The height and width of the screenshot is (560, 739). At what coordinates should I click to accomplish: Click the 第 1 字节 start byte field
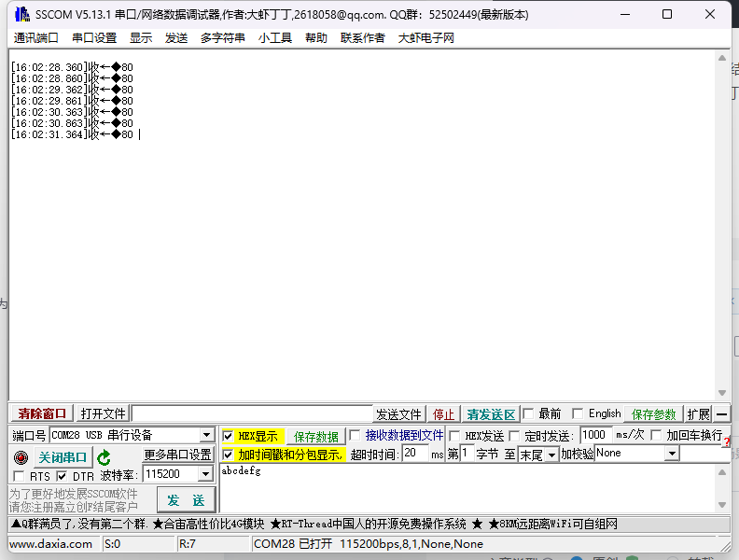(x=467, y=454)
